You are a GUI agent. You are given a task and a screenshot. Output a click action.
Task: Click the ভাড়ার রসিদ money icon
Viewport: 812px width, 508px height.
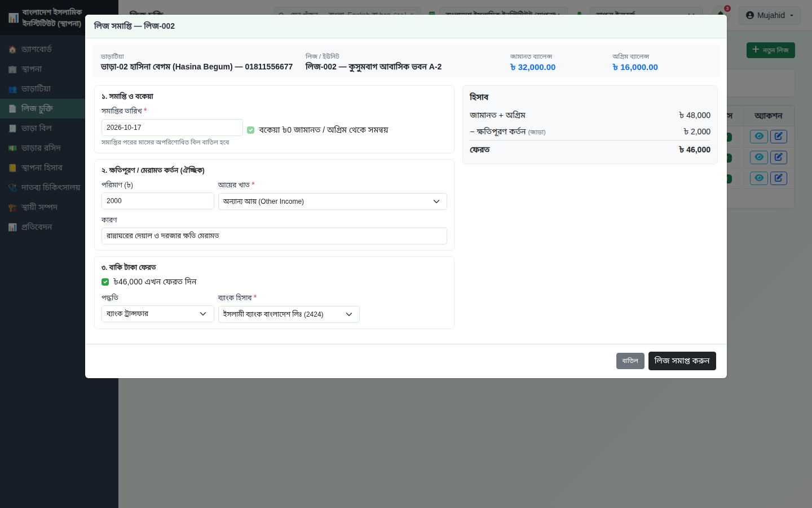click(12, 148)
